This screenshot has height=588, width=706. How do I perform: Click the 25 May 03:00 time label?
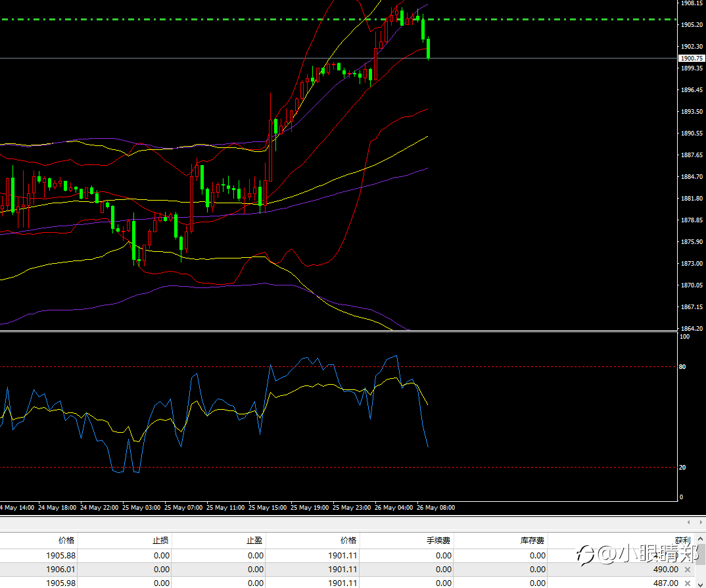point(141,507)
